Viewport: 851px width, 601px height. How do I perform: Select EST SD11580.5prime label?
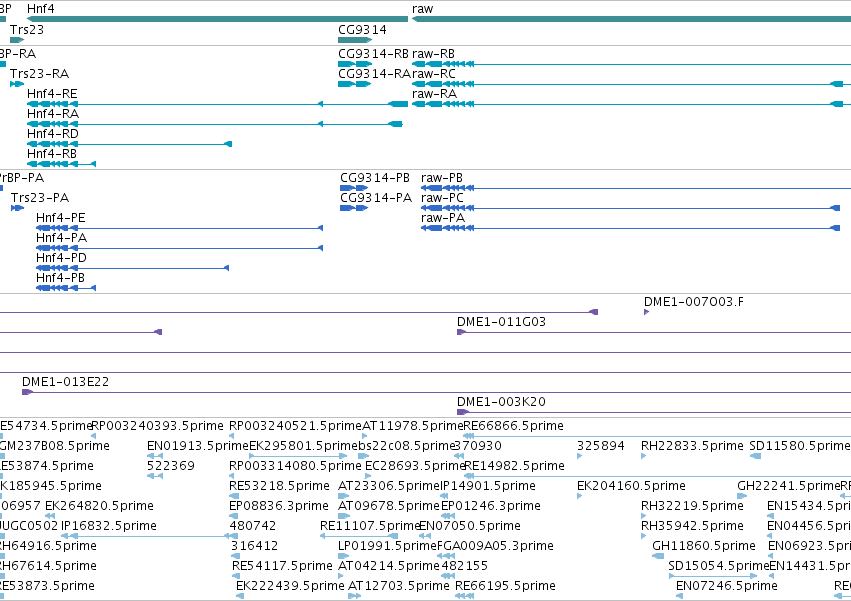coord(799,446)
